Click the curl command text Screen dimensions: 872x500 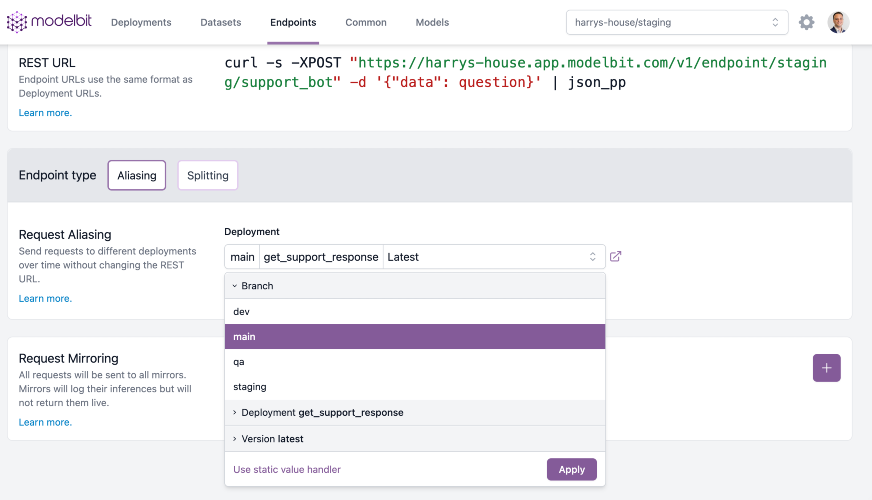click(525, 72)
